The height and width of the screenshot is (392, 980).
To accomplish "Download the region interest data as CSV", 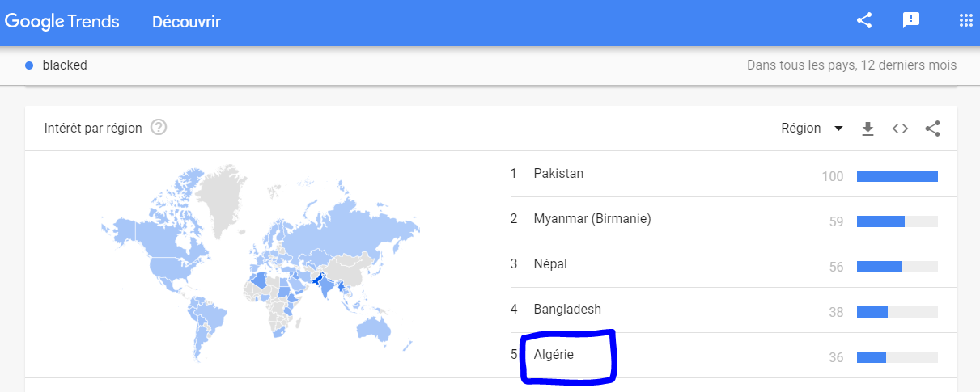I will (x=868, y=129).
